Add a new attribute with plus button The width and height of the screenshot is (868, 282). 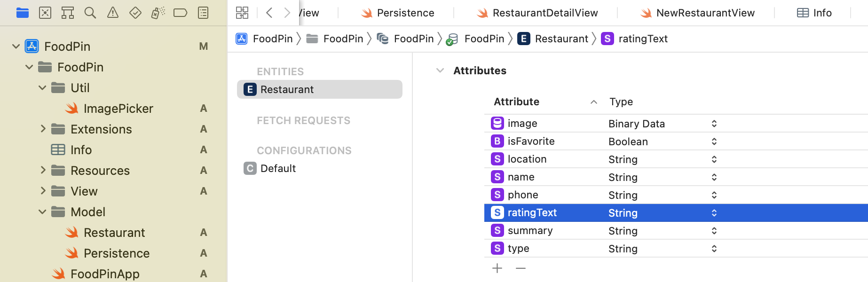coord(497,268)
